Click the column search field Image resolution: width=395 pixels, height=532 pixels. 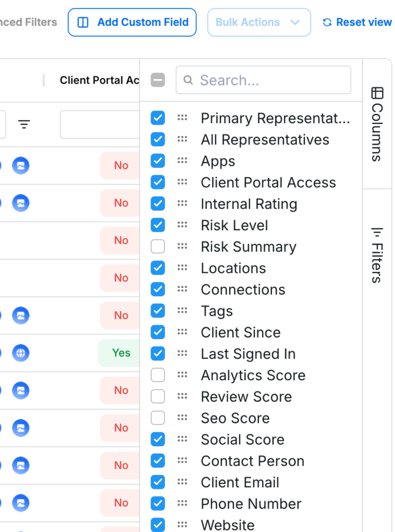click(263, 80)
